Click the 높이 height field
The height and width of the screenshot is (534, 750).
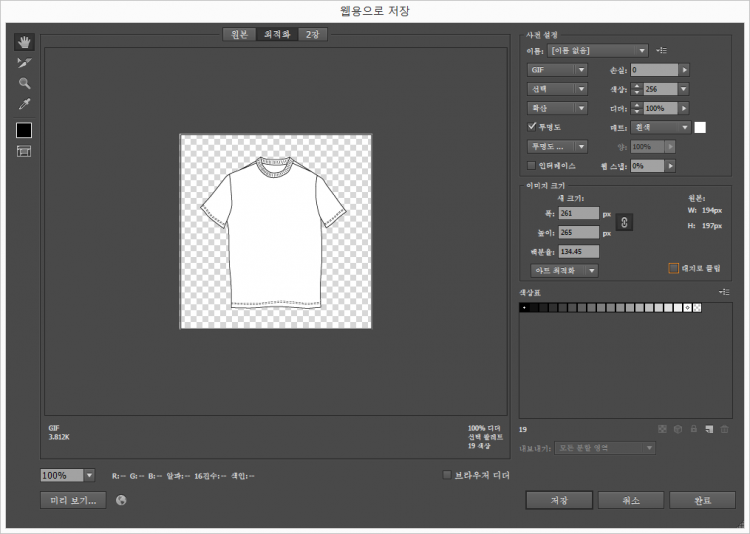pyautogui.click(x=579, y=232)
